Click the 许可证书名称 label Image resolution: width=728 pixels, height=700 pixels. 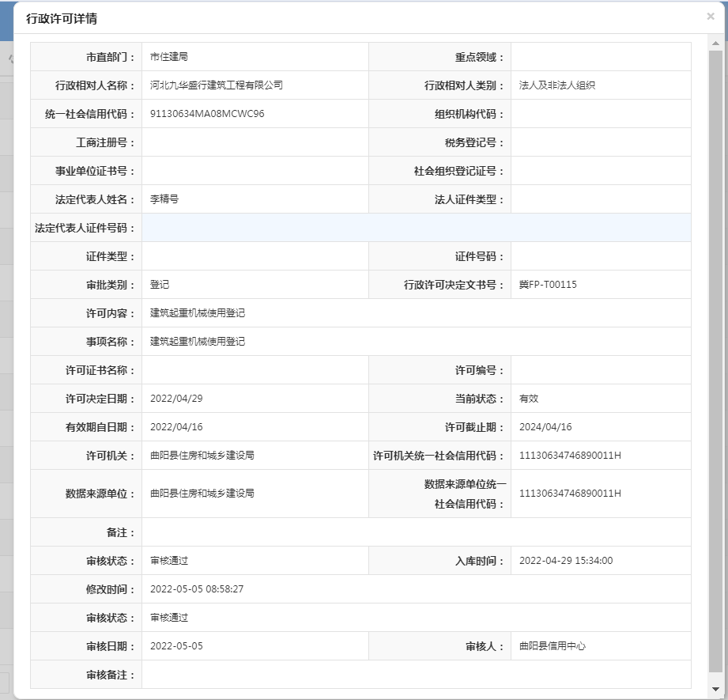click(100, 370)
